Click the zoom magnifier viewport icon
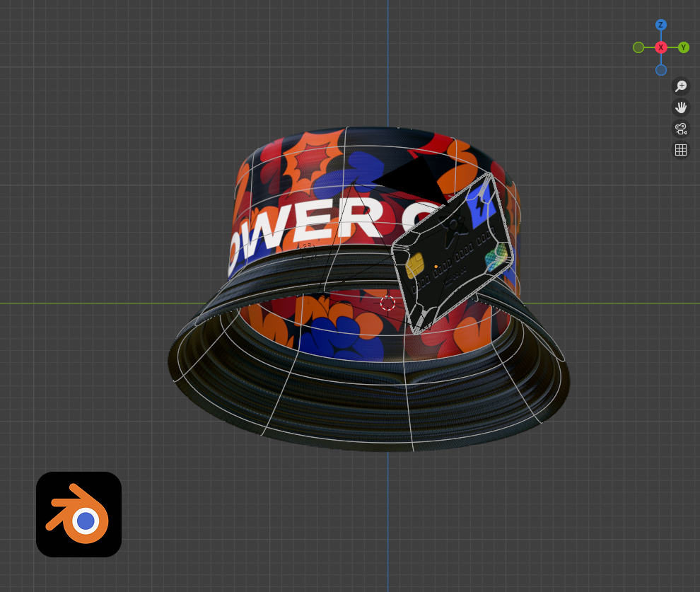700x592 pixels. click(681, 86)
